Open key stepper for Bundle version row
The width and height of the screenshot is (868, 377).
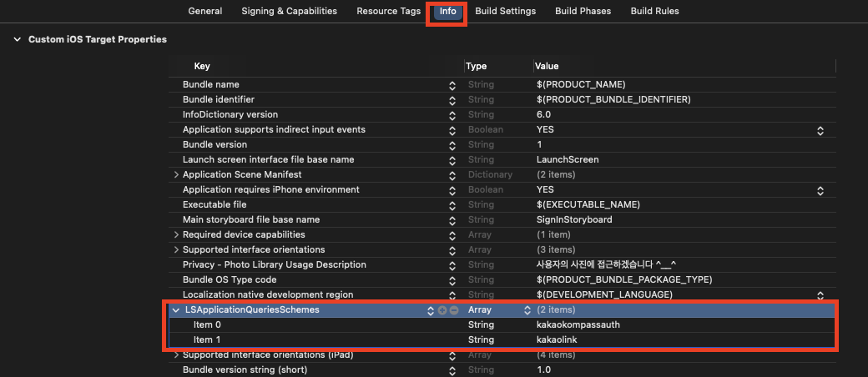click(x=452, y=145)
